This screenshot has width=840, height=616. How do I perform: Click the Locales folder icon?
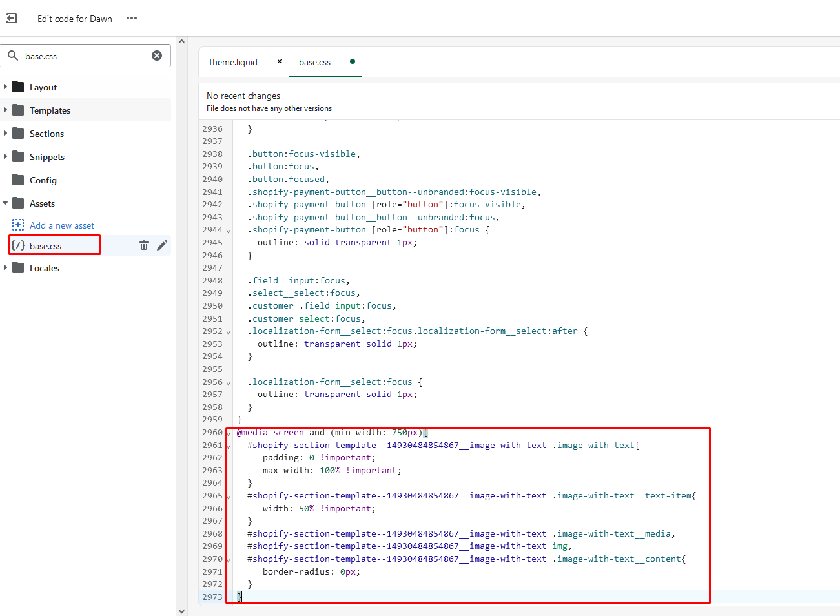pos(18,267)
